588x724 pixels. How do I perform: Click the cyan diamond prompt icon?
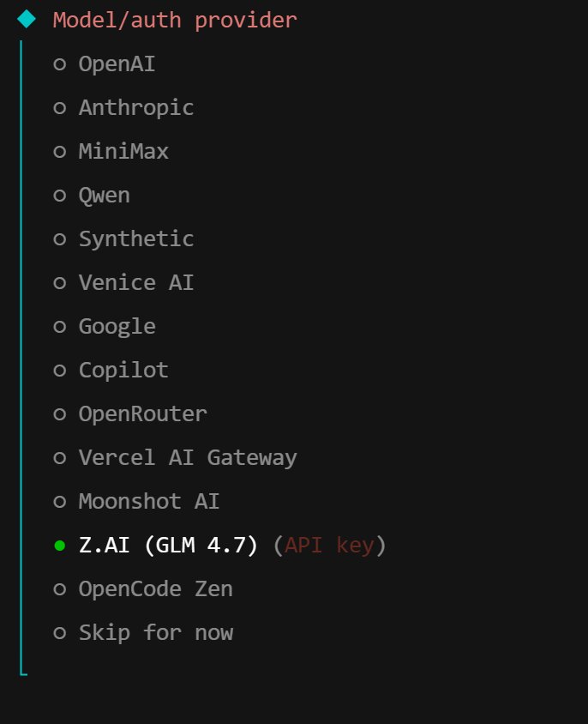tap(27, 19)
